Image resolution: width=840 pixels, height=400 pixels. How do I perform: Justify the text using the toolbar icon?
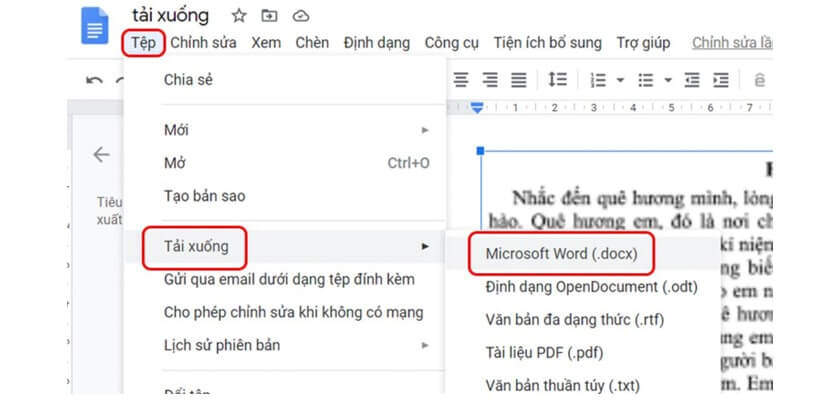pos(519,80)
